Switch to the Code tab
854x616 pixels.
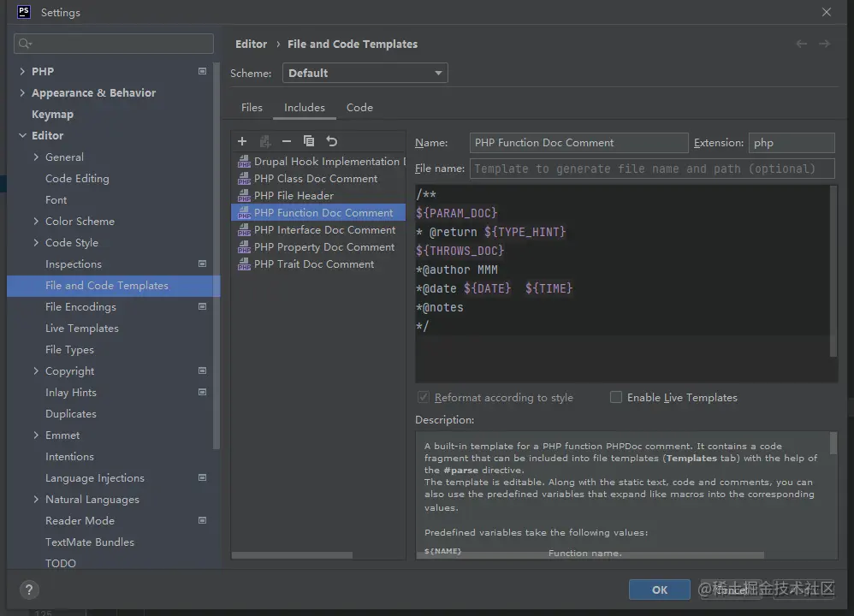point(359,108)
